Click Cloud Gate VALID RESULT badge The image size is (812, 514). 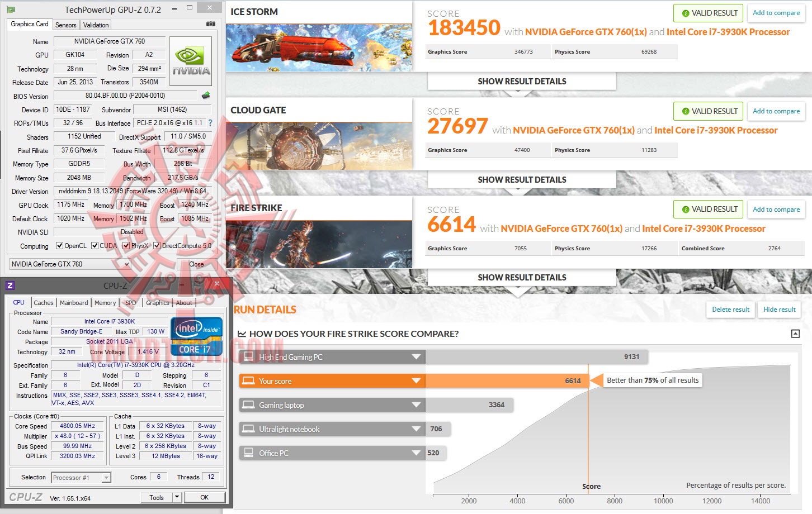[x=709, y=111]
